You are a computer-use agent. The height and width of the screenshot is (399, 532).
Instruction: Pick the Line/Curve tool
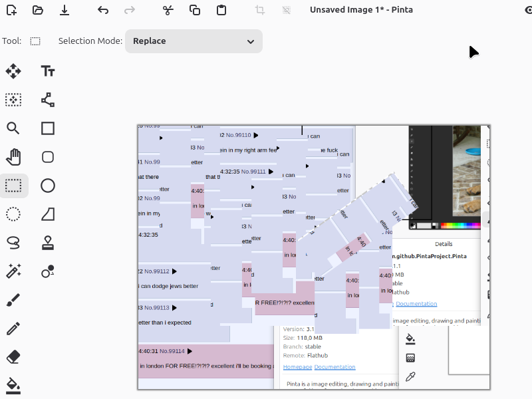point(48,100)
